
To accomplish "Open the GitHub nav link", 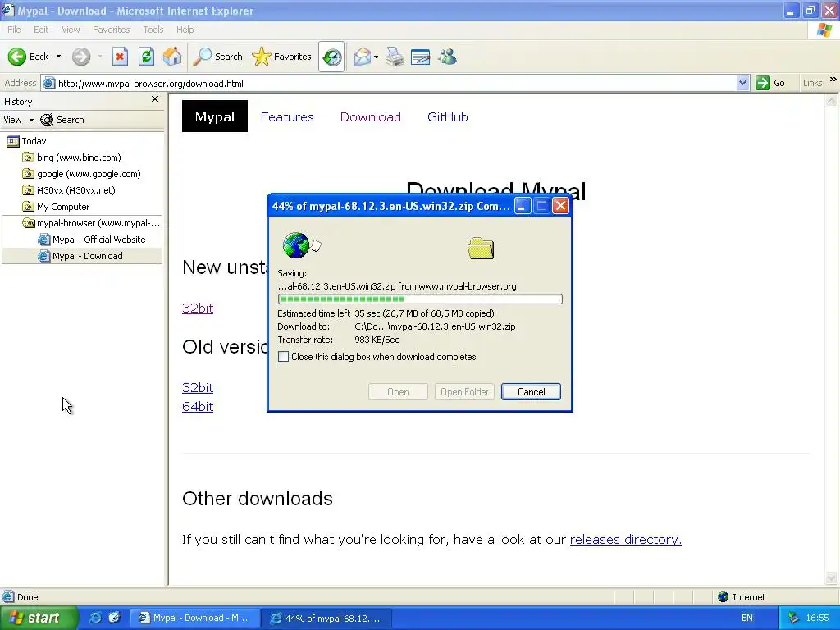I will pos(448,116).
